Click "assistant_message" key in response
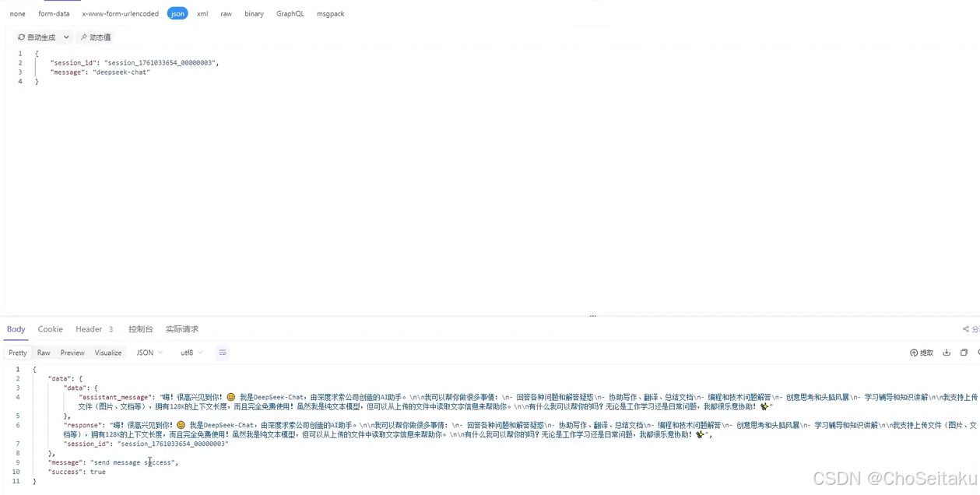Viewport: 980px width, 495px height. pyautogui.click(x=115, y=397)
